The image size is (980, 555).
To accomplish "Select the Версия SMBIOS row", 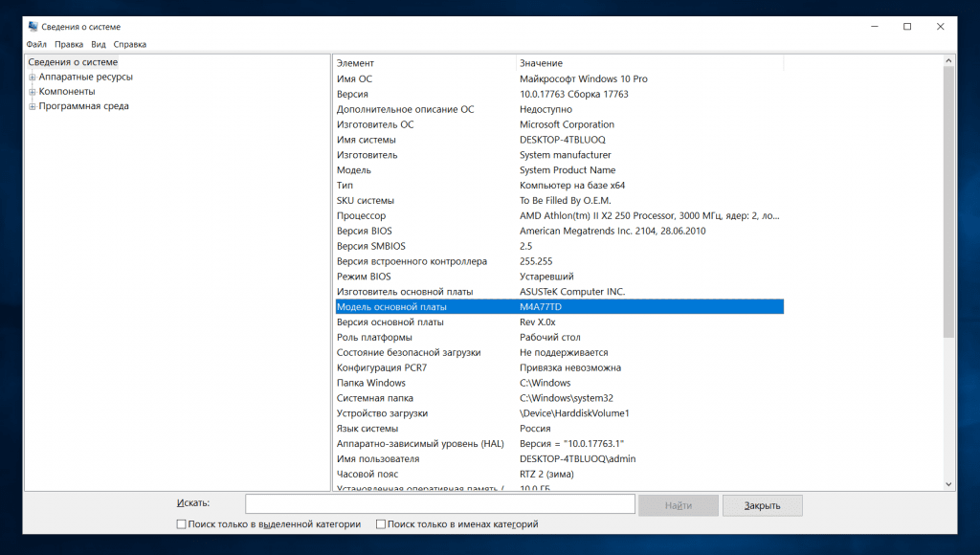I will [x=559, y=246].
